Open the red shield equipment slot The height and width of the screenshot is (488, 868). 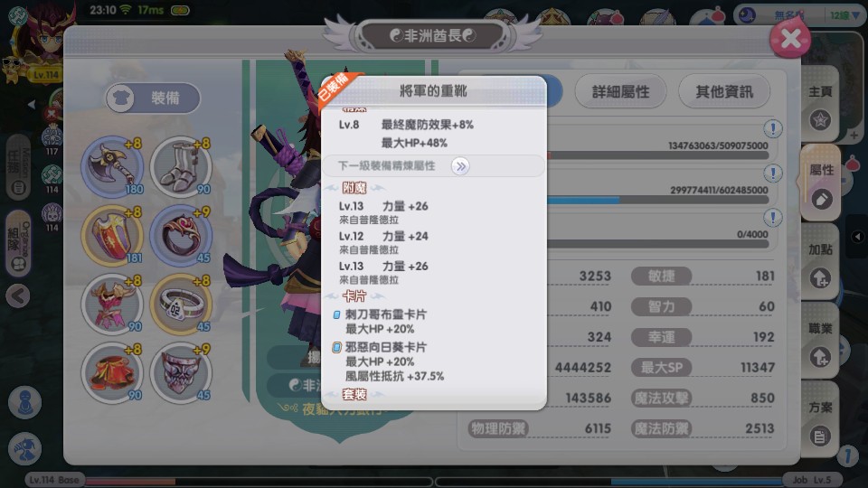click(112, 235)
